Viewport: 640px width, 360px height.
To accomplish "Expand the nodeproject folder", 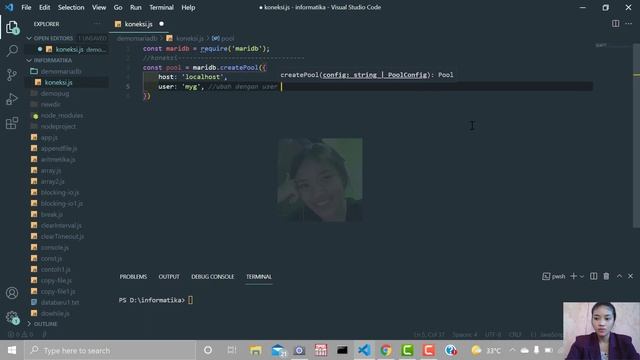I will pos(58,127).
